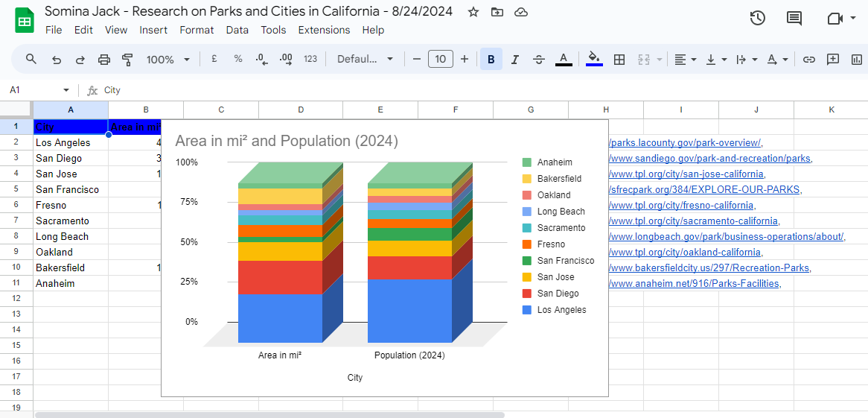Click the formula bar showing City
This screenshot has height=418, width=868.
tap(482, 90)
